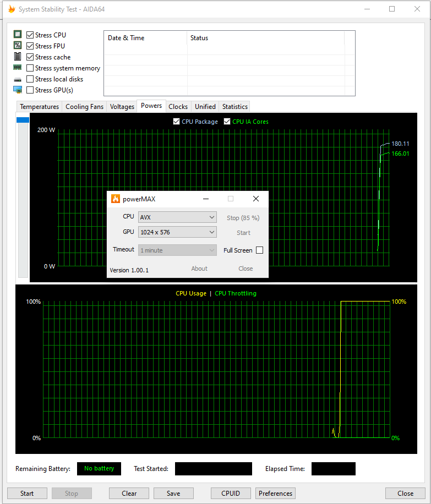The width and height of the screenshot is (431, 504).
Task: Click the Start button in AIDA64 window
Action: click(27, 494)
